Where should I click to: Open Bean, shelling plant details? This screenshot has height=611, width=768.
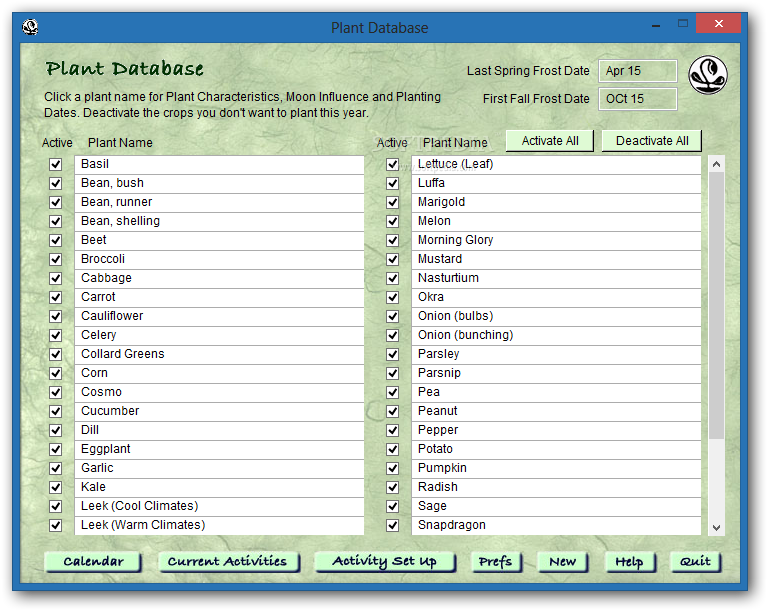coord(219,221)
